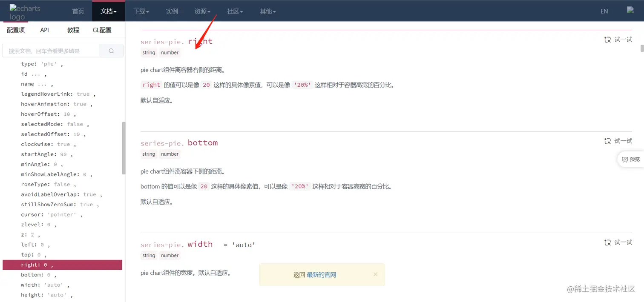644x302 pixels.
Task: Go to 首页 in navigation
Action: (78, 11)
